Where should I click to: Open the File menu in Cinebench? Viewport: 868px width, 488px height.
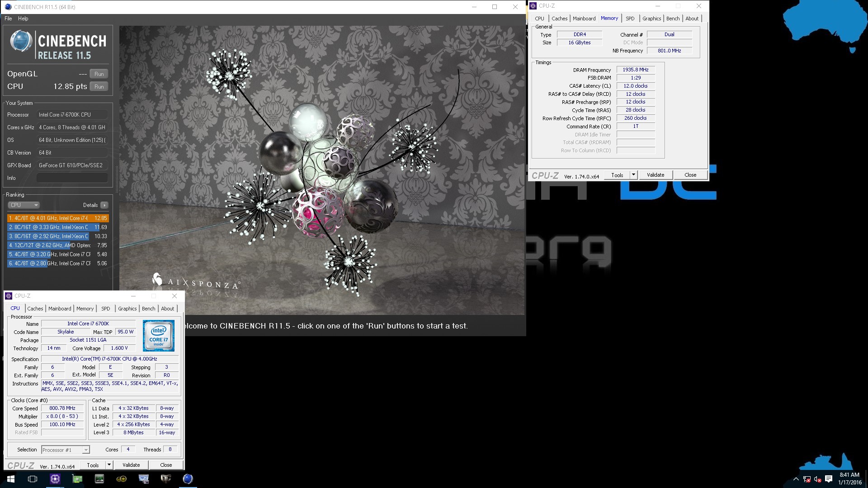point(8,19)
